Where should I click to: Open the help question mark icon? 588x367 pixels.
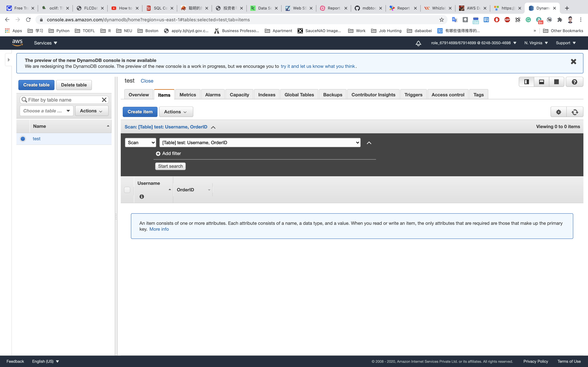pos(574,82)
